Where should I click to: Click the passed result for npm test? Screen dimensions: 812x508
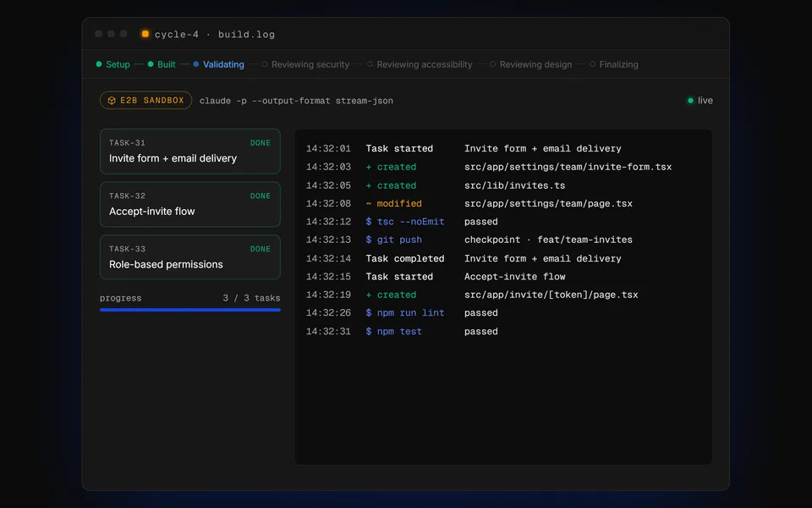(480, 332)
